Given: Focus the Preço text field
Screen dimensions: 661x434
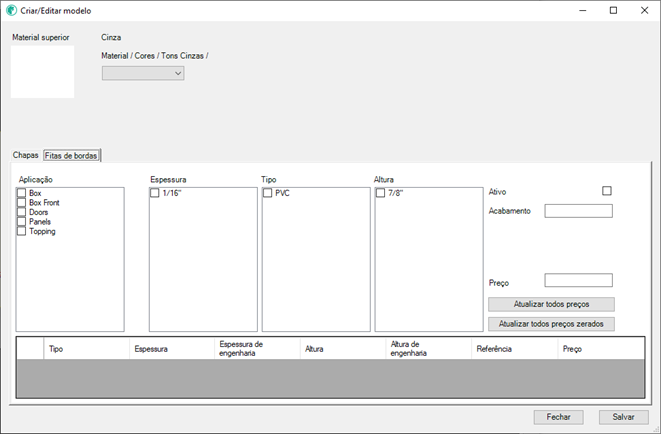Looking at the screenshot, I should (578, 281).
